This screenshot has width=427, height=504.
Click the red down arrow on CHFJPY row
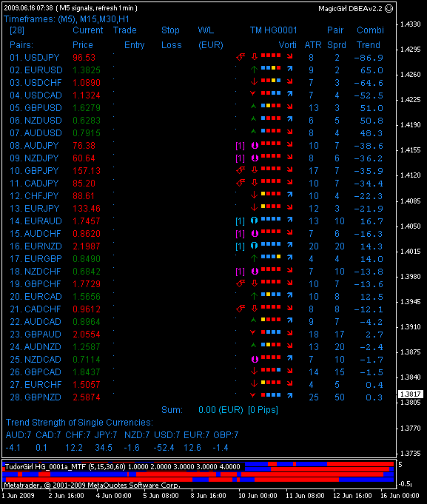coord(254,195)
